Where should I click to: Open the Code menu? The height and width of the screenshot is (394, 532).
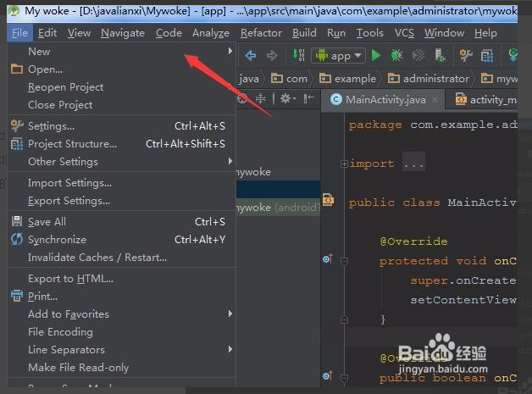pyautogui.click(x=169, y=33)
